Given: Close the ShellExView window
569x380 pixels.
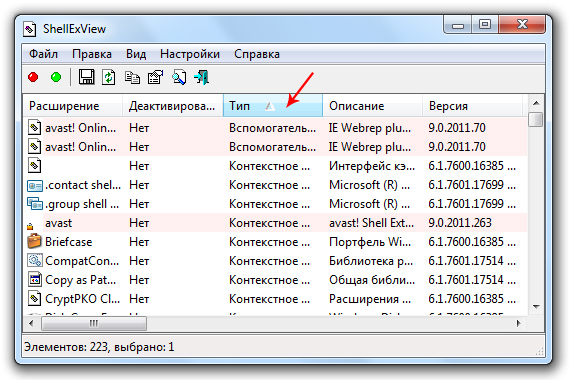Looking at the screenshot, I should pos(522,25).
